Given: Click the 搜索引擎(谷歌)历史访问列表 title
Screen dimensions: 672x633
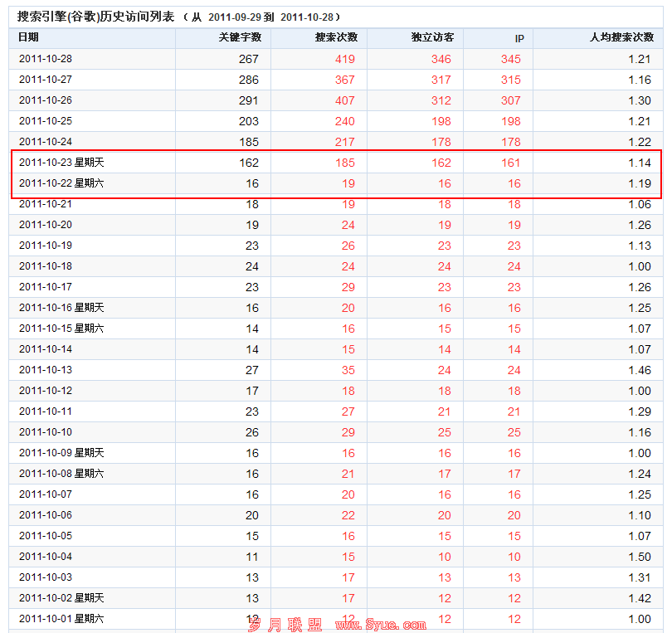Looking at the screenshot, I should [98, 17].
